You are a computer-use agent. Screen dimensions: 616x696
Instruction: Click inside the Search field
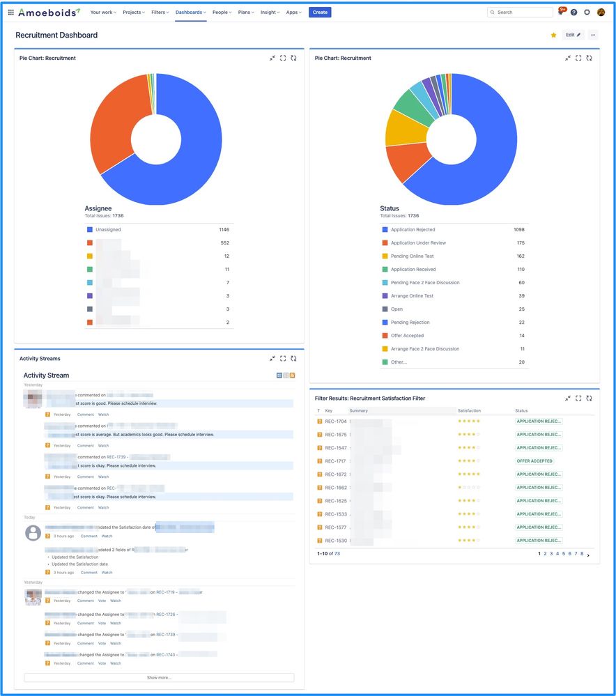519,12
